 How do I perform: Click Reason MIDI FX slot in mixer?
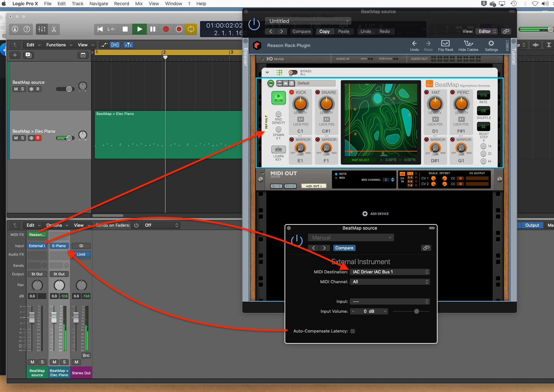(37, 235)
